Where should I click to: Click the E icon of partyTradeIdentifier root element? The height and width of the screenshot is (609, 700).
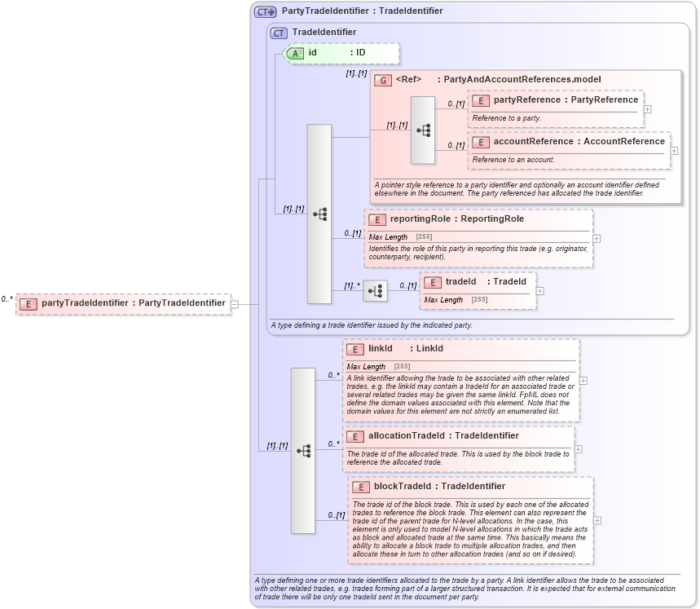click(x=29, y=304)
